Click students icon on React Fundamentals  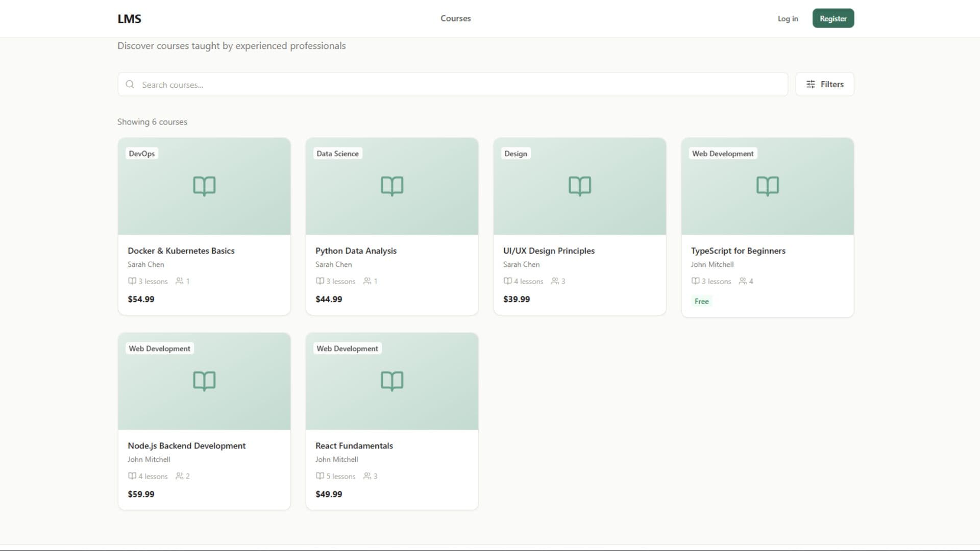(367, 476)
